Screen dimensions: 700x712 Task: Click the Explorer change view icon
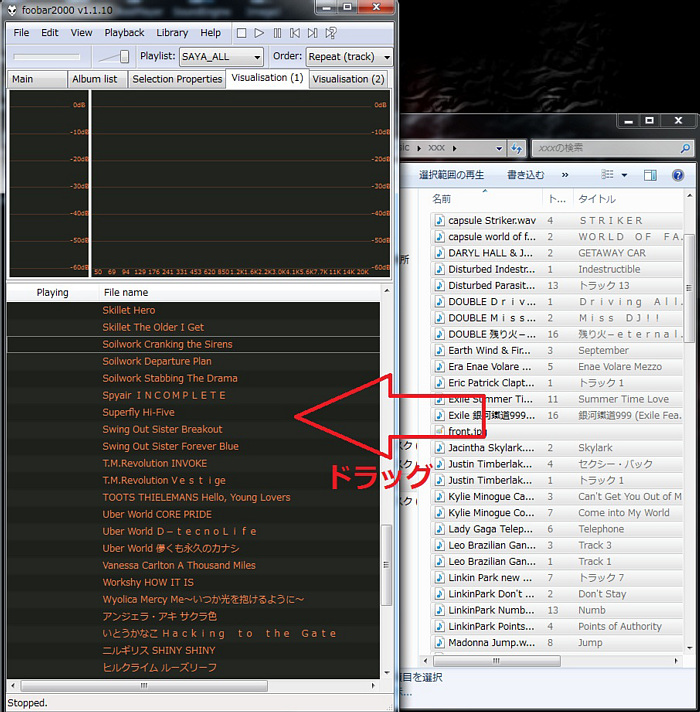[607, 175]
